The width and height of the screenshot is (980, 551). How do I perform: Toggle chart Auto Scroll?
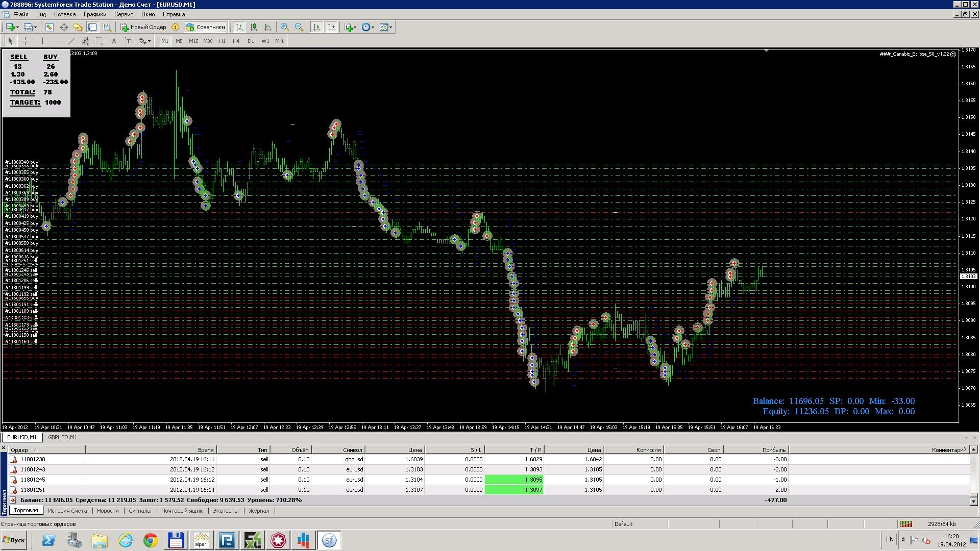coord(317,27)
